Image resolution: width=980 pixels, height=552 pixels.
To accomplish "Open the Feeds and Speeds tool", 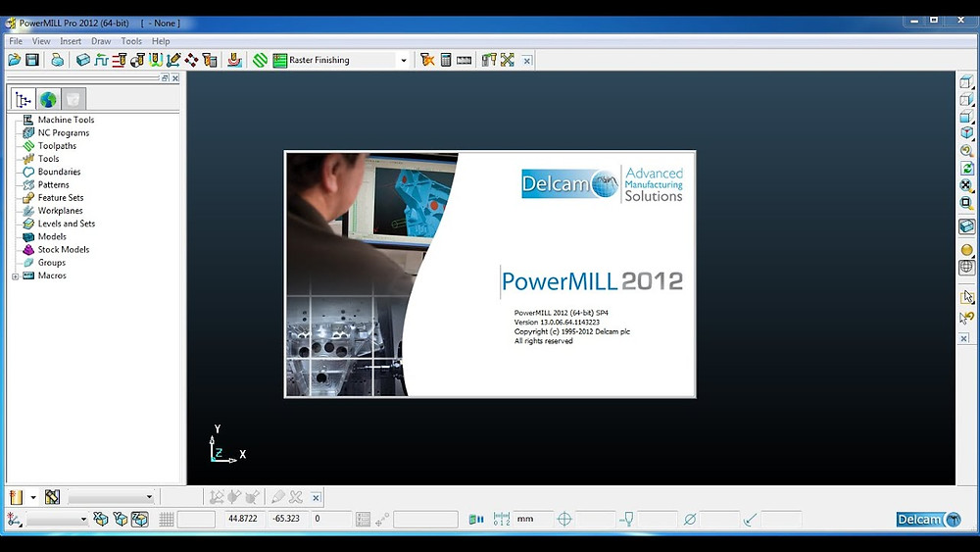I will (x=101, y=60).
